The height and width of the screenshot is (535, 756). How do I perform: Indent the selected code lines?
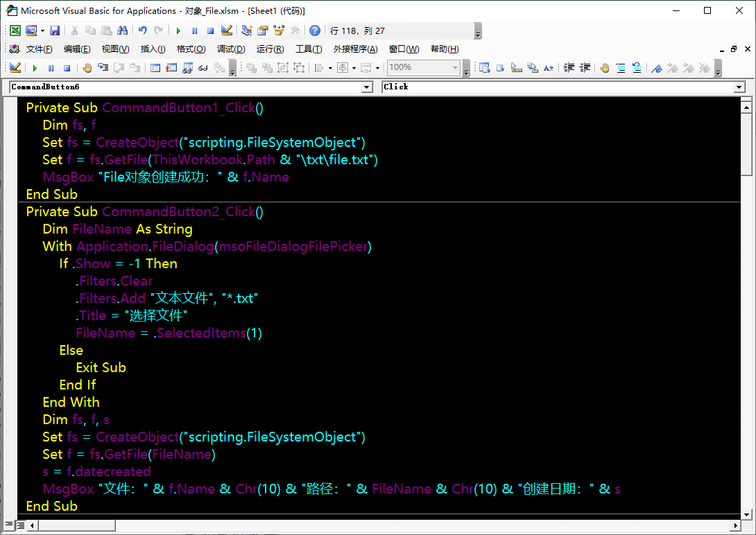coord(569,68)
